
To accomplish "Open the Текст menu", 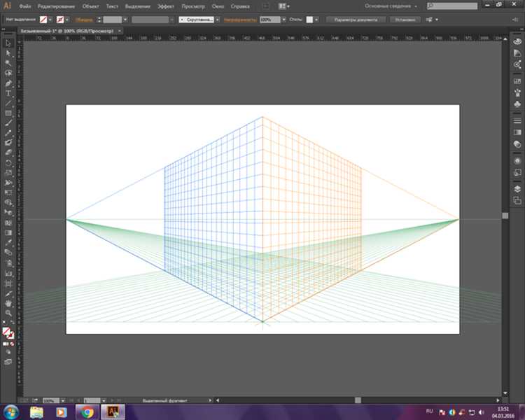I will [x=112, y=6].
